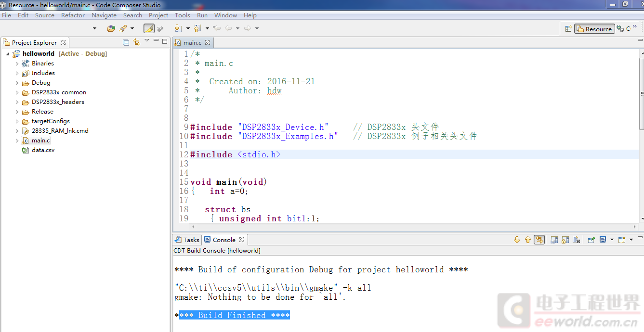Open Next Annotation dropdown arrow
The width and height of the screenshot is (644, 332).
coord(187,28)
